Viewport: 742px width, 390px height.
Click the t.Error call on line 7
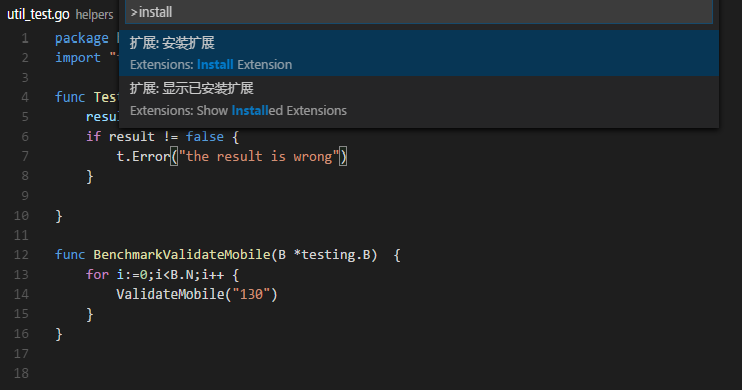143,156
